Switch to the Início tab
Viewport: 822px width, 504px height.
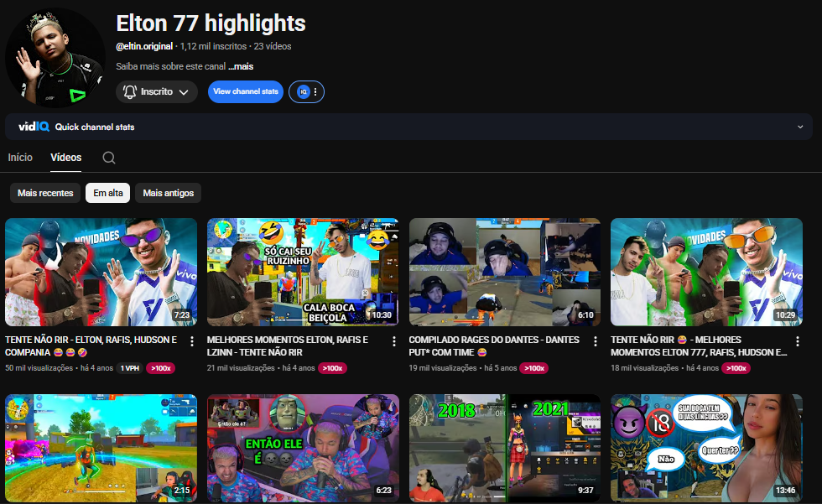pyautogui.click(x=20, y=158)
